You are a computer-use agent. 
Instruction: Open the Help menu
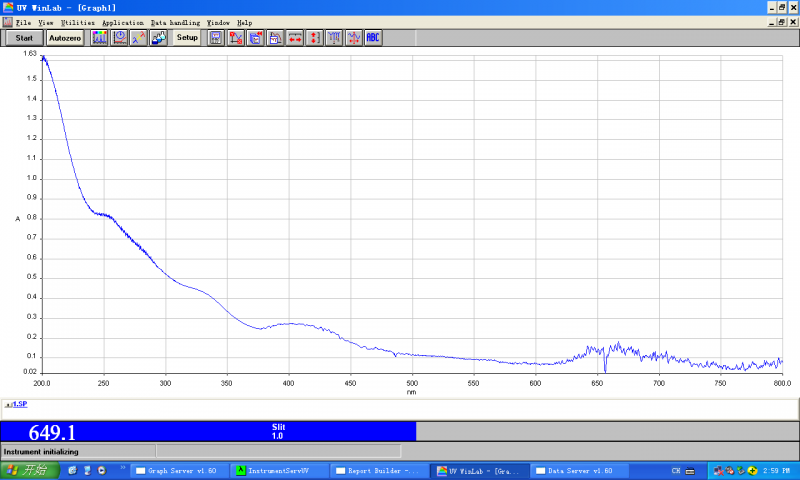[x=244, y=23]
